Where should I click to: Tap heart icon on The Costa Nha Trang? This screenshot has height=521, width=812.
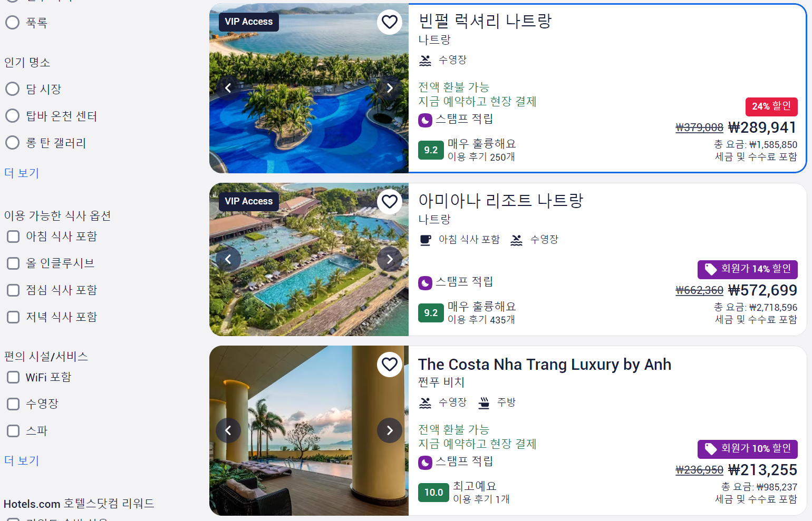click(x=390, y=365)
